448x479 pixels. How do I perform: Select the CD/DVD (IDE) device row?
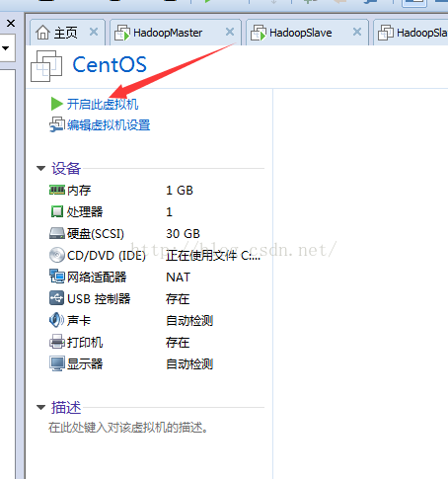[156, 255]
